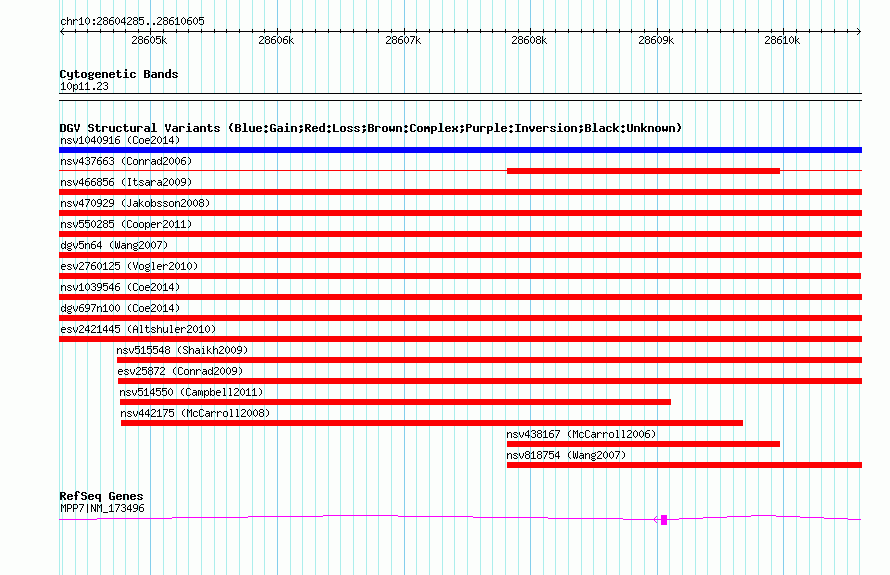890x575 pixels.
Task: Select the esv2421445 (Altshuler2010) label
Action: 138,329
